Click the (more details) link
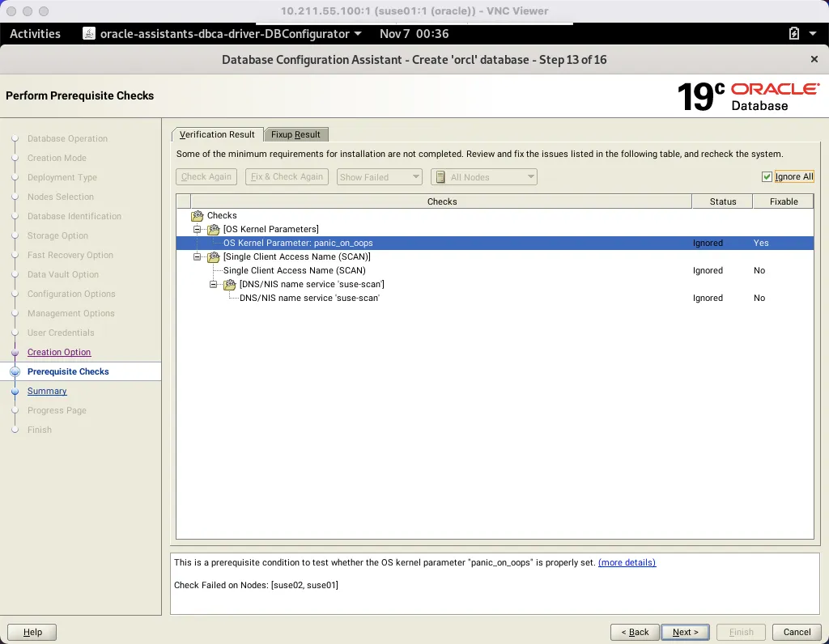The height and width of the screenshot is (644, 829). pos(627,562)
